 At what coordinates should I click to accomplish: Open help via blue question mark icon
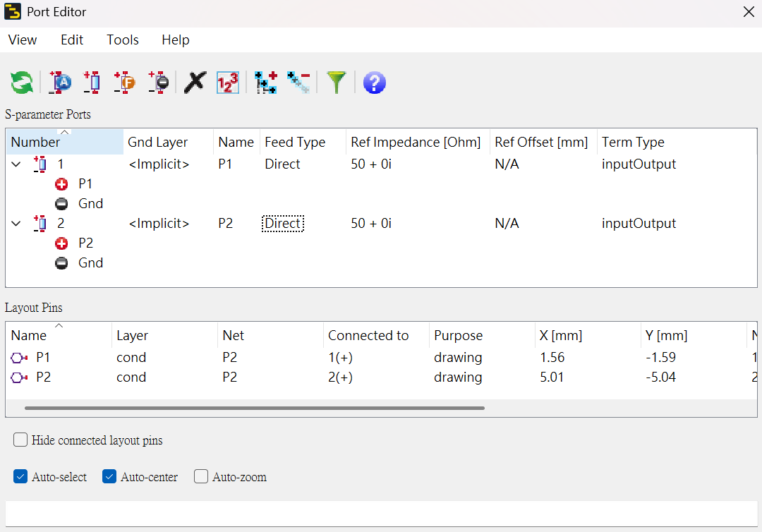coord(374,82)
